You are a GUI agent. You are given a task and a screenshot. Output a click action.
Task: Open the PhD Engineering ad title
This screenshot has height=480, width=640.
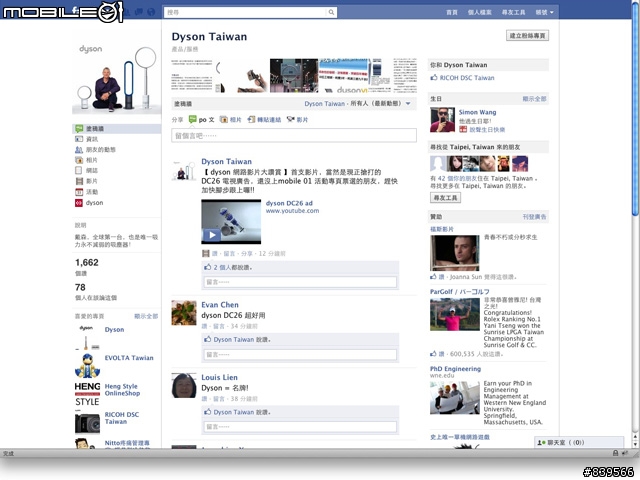point(455,369)
